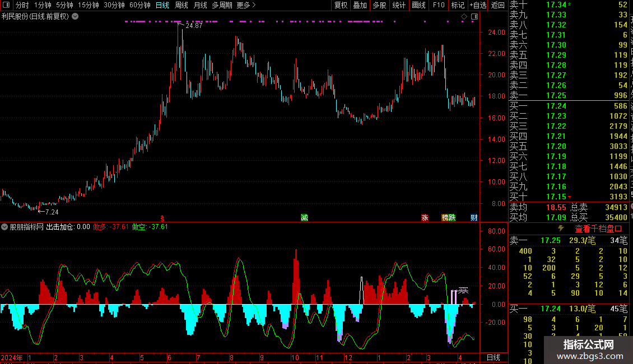Expand the 更多 periods menu
The image size is (633, 364).
pyautogui.click(x=246, y=5)
